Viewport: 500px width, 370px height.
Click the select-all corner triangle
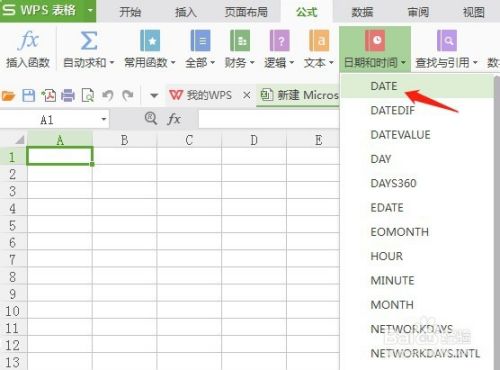click(20, 139)
